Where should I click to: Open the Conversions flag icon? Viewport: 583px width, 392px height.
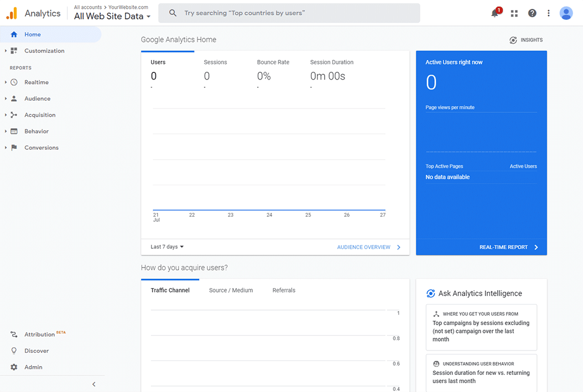pos(13,148)
